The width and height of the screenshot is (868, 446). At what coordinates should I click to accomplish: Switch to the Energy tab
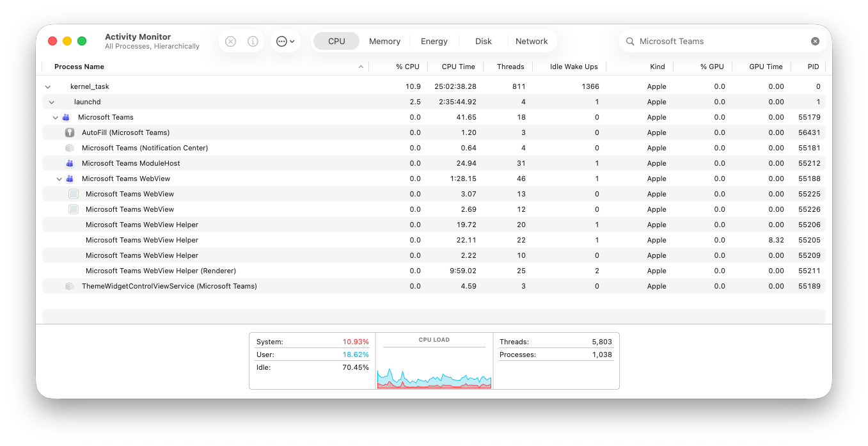pyautogui.click(x=434, y=41)
